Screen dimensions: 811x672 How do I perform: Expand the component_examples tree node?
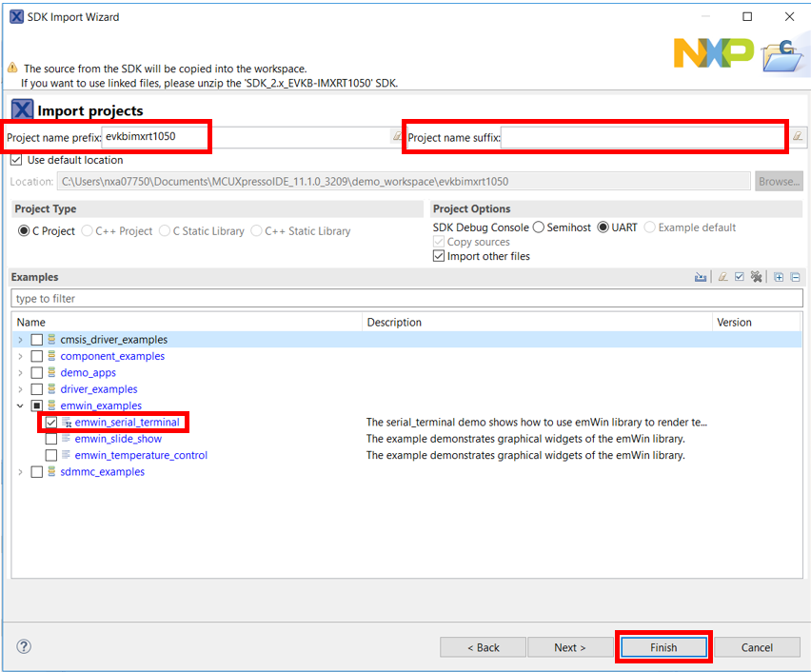[20, 356]
